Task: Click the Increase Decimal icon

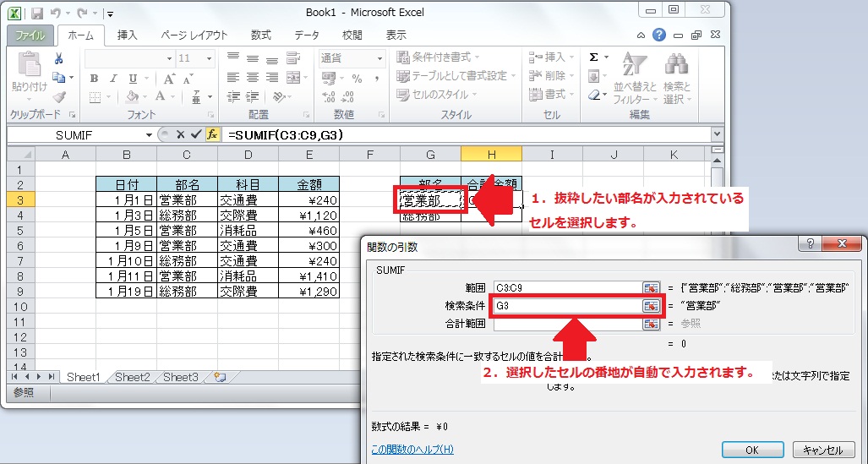Action: coord(328,97)
